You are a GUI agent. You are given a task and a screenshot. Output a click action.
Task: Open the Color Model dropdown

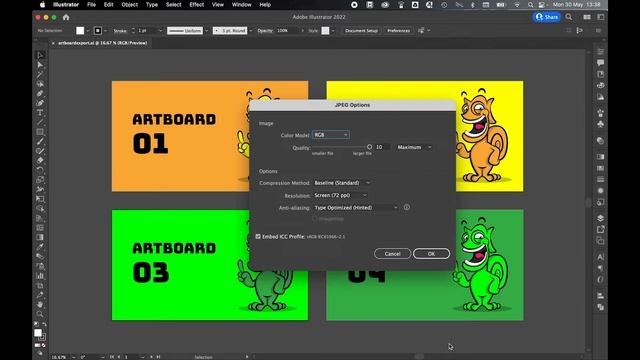pyautogui.click(x=331, y=135)
